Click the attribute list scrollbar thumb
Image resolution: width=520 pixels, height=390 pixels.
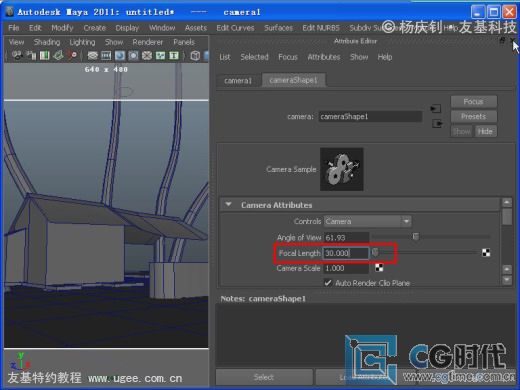(x=507, y=217)
